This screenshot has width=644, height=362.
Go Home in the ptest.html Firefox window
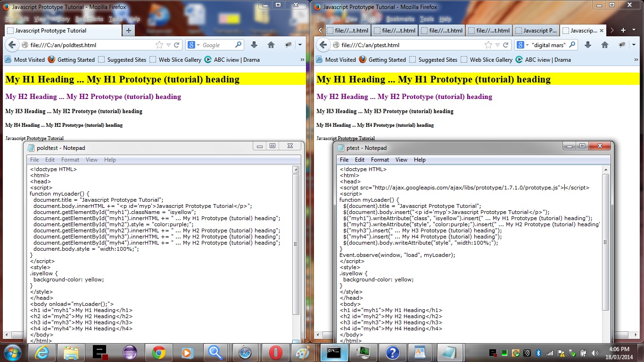point(604,45)
